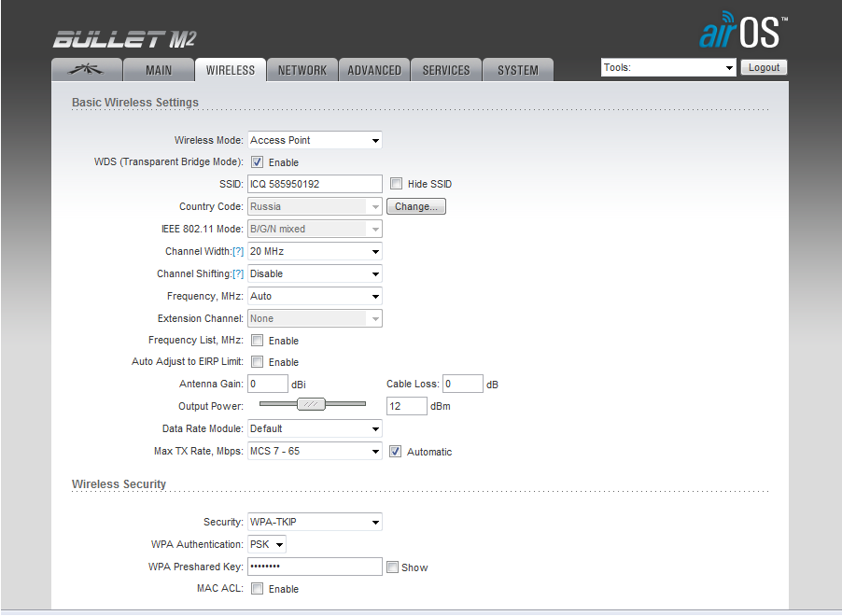Open the WPA Authentication dropdown
842x616 pixels.
[x=267, y=544]
